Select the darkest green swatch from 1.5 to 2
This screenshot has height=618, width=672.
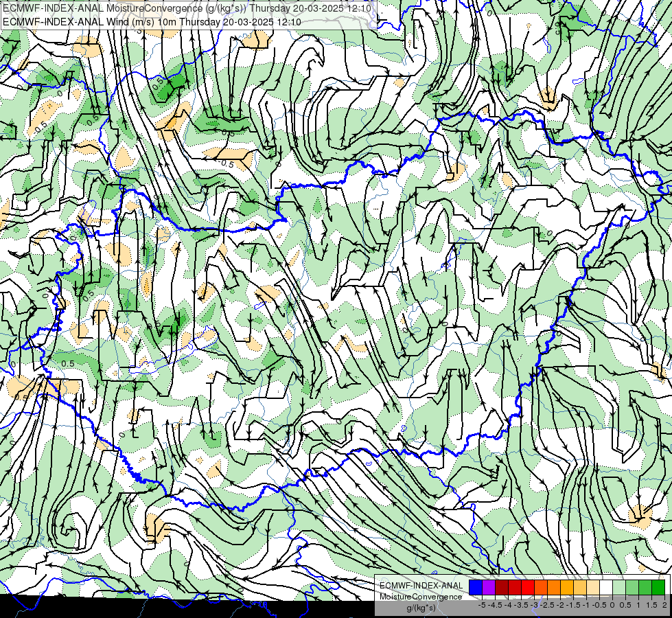pos(658,587)
